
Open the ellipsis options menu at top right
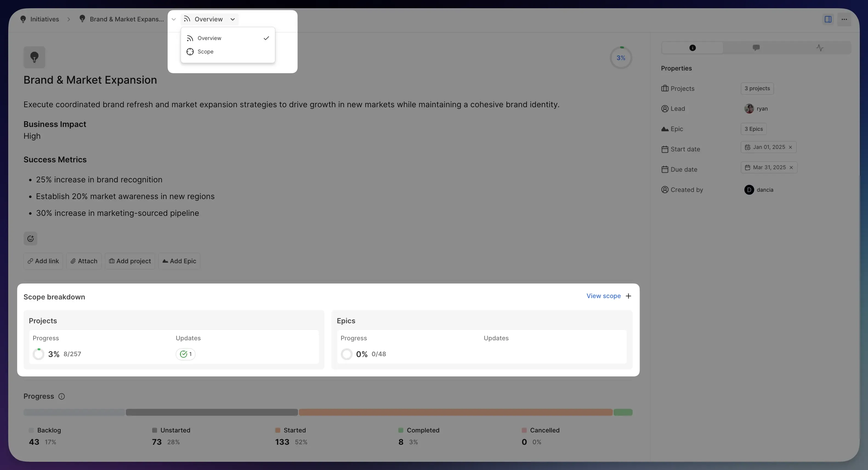click(845, 19)
